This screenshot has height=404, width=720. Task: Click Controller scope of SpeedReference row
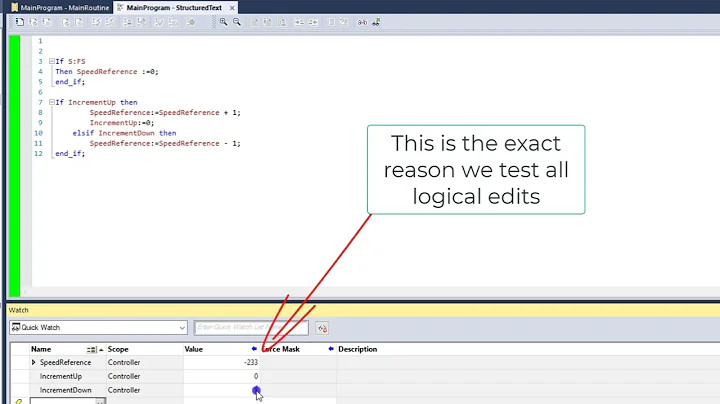point(124,362)
